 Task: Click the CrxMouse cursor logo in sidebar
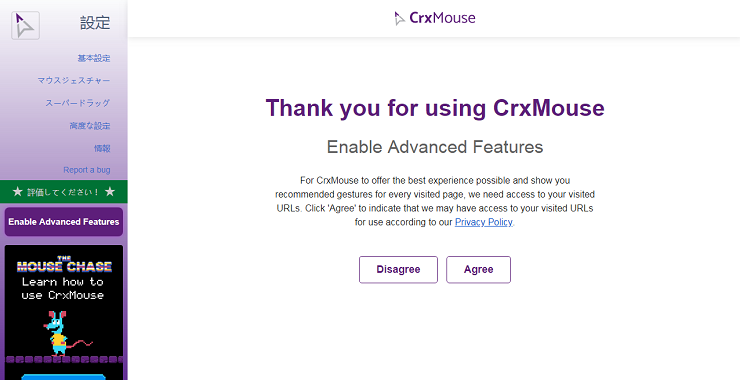25,25
